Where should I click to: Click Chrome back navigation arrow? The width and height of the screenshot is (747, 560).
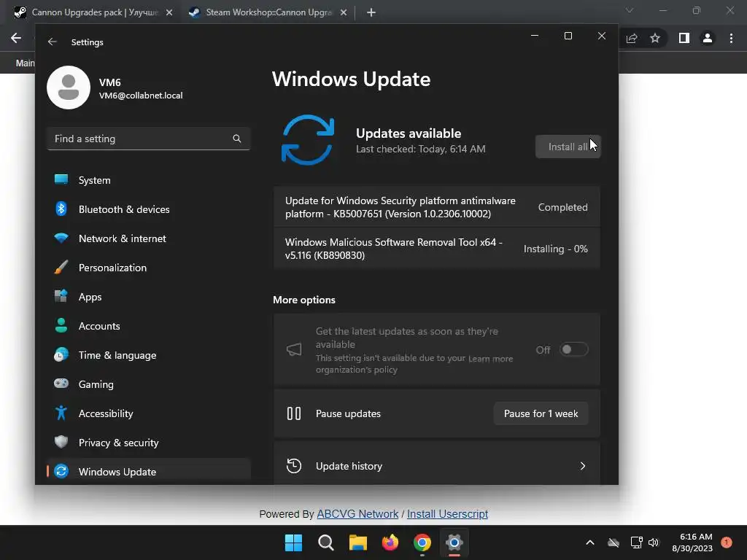[16, 38]
